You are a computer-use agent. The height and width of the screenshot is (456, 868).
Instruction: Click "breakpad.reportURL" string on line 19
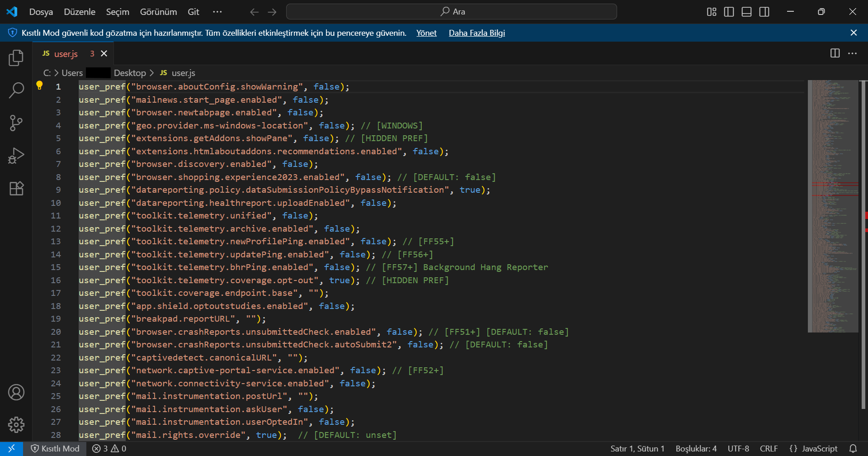tap(183, 318)
